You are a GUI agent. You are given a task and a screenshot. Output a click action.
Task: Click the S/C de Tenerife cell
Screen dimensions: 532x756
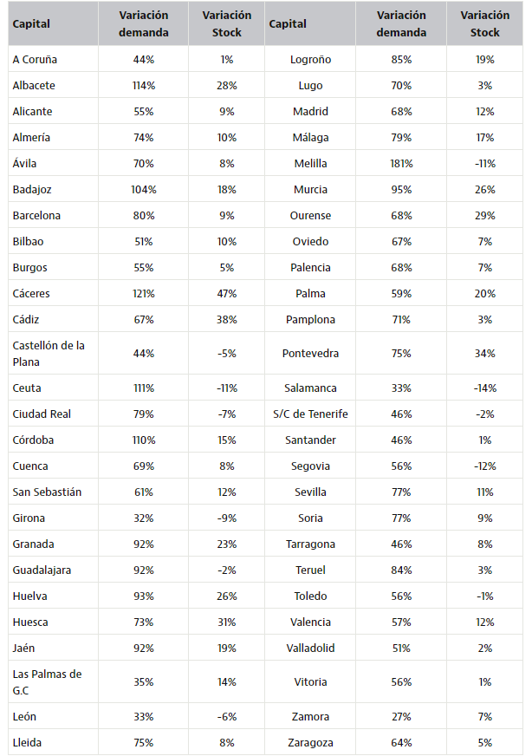pos(310,414)
